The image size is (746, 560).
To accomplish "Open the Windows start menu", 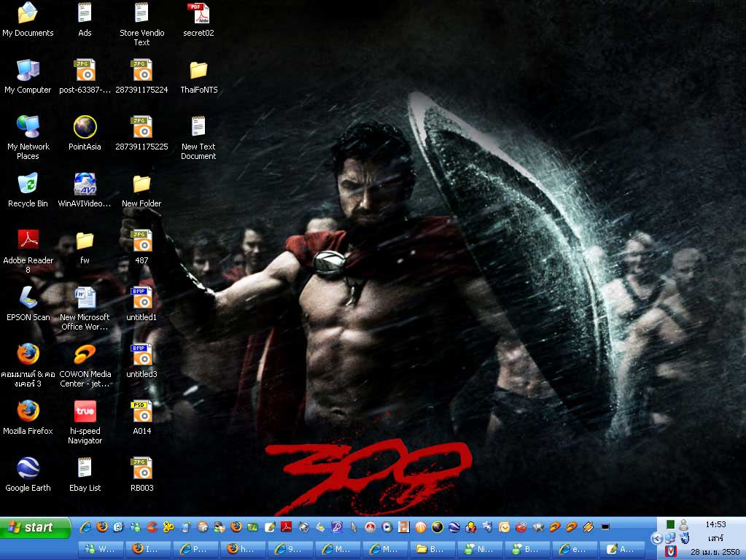I will pos(35,528).
